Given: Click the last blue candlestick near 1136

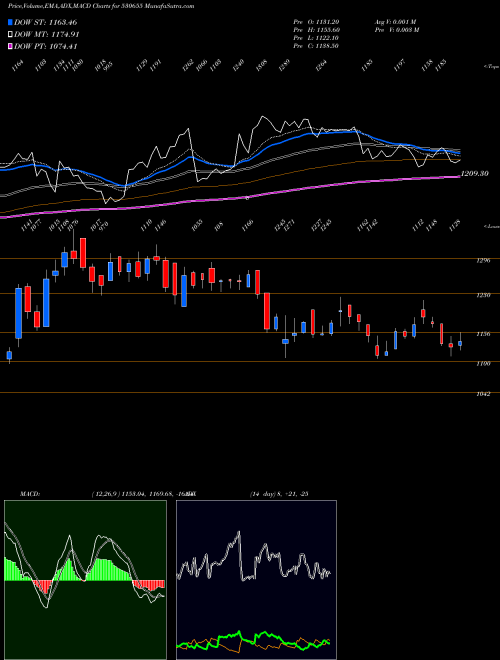Looking at the screenshot, I should [x=460, y=343].
